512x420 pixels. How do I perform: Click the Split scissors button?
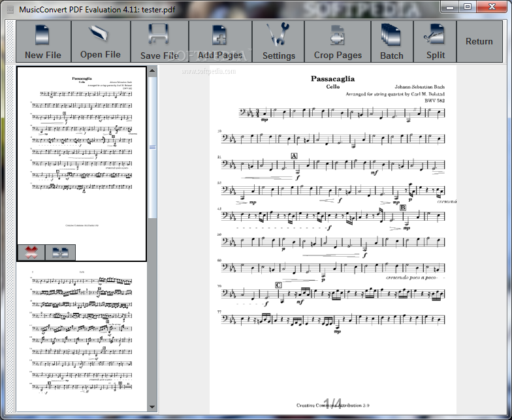(435, 42)
